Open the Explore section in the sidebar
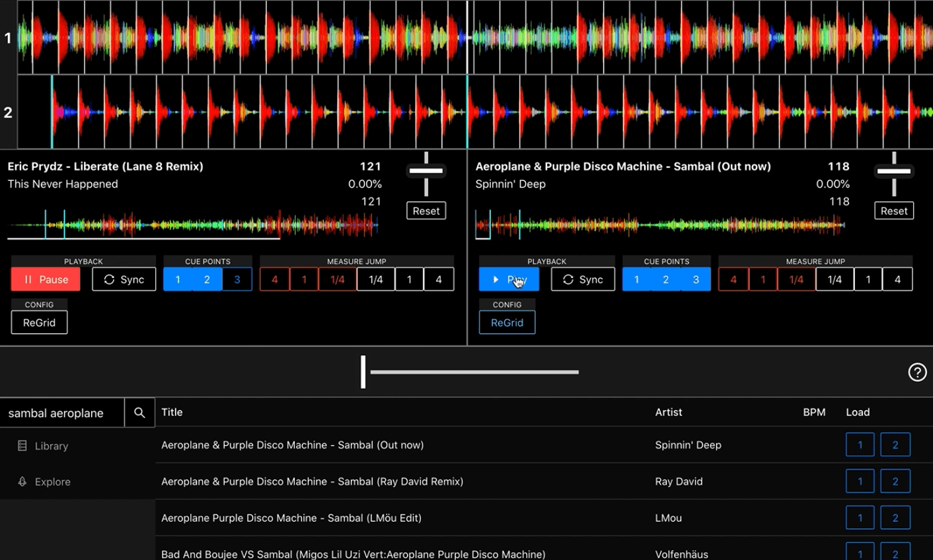The image size is (933, 560). [51, 481]
